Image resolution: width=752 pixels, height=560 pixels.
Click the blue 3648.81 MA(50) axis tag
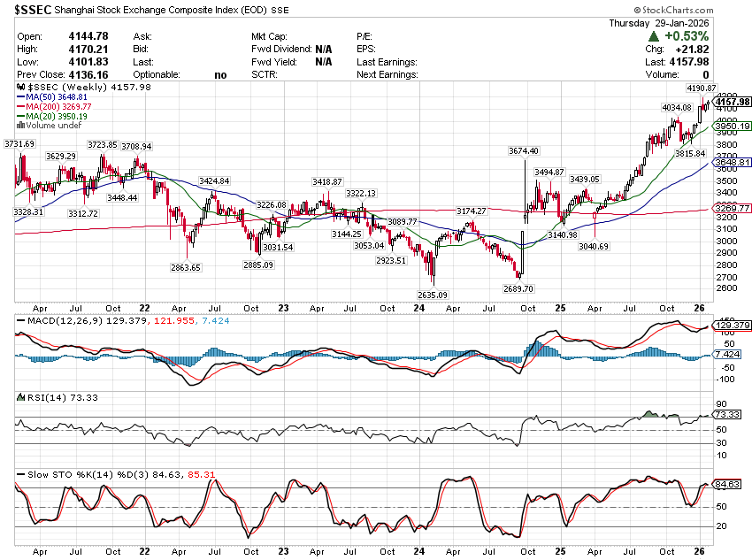tap(733, 163)
